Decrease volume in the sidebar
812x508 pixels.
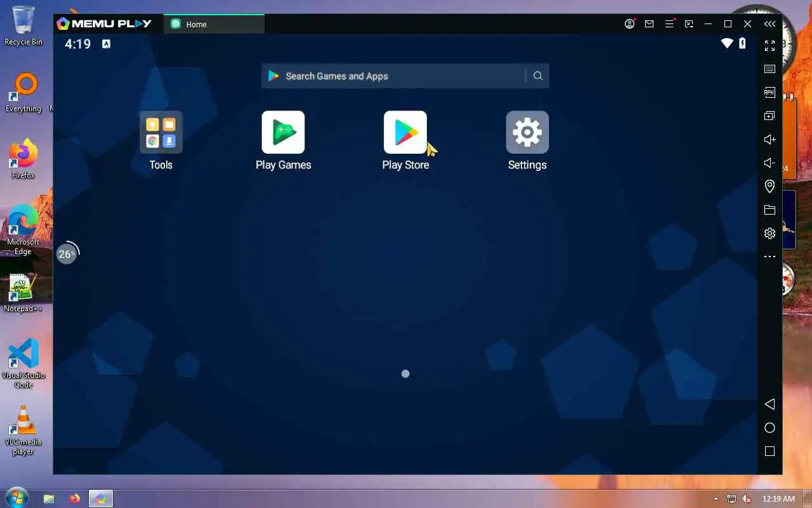769,163
